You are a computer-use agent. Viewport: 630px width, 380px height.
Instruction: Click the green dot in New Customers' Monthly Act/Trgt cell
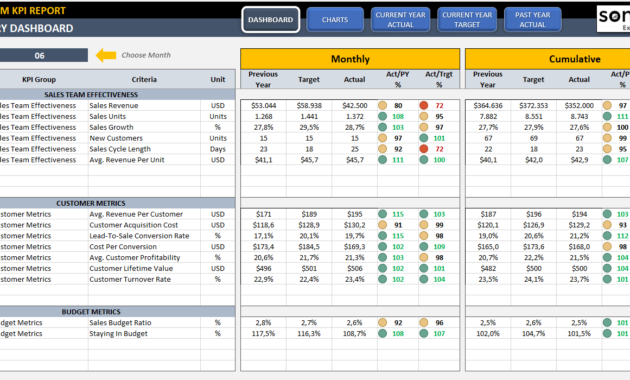[423, 138]
